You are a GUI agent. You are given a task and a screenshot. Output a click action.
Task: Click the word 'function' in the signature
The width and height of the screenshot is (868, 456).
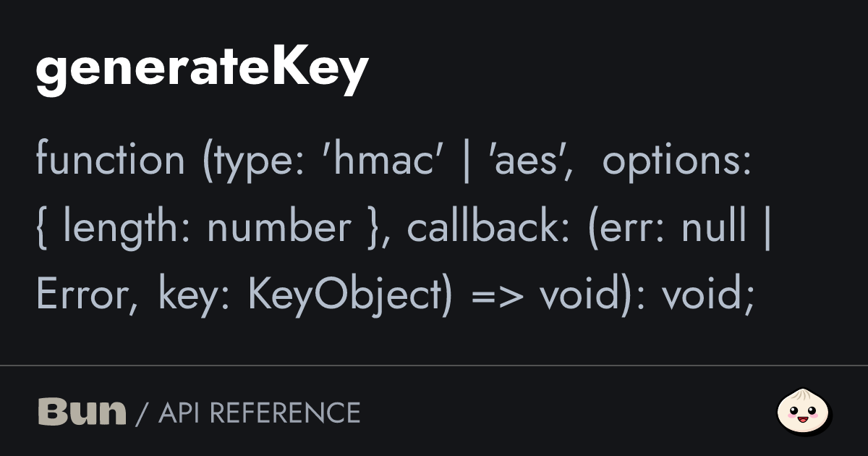click(110, 159)
